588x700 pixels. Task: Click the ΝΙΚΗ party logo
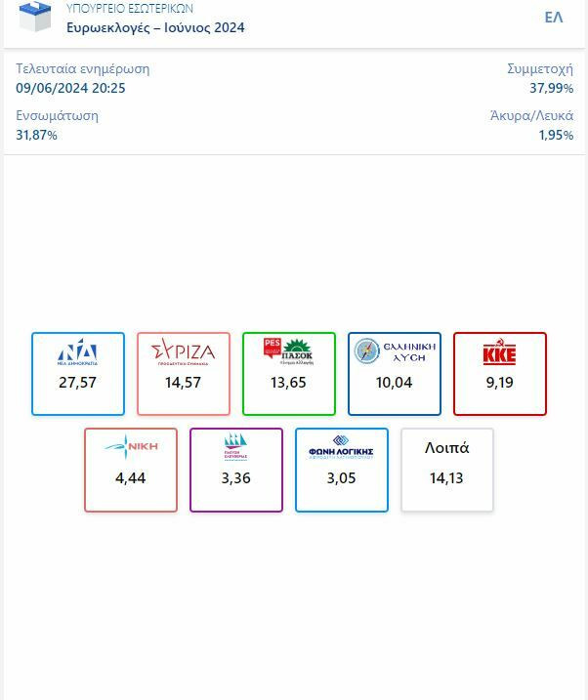pos(131,447)
